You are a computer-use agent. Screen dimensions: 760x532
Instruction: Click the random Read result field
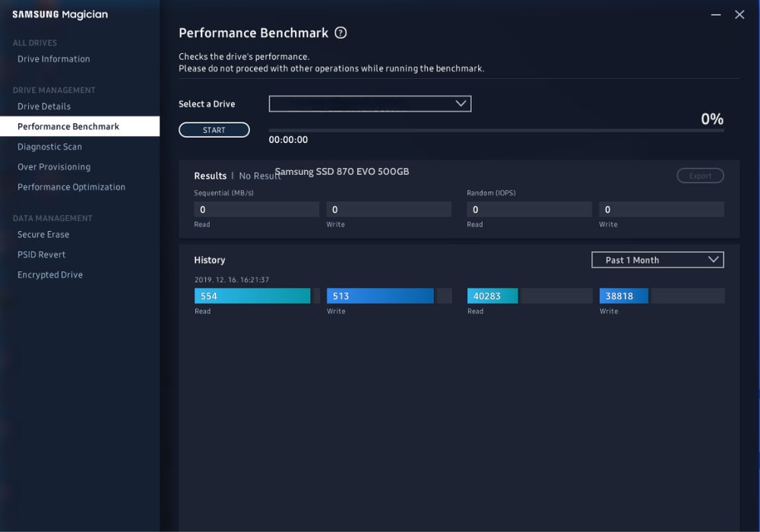pyautogui.click(x=529, y=209)
